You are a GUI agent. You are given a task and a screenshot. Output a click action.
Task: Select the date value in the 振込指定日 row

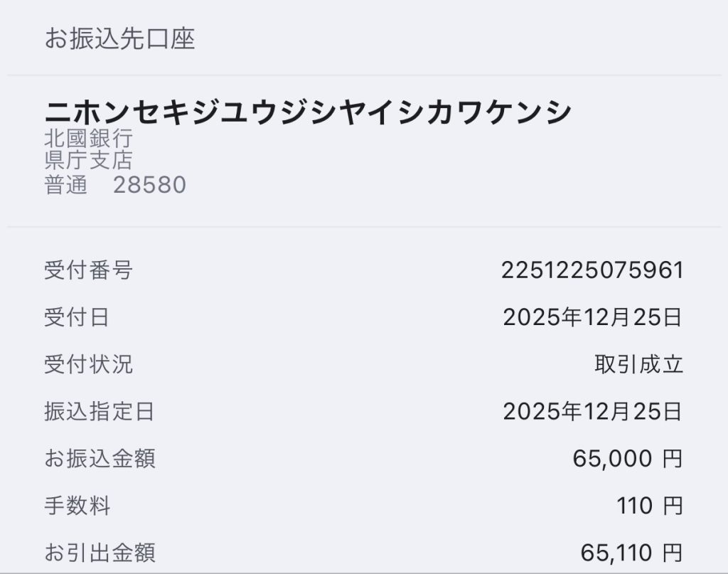[x=592, y=411]
